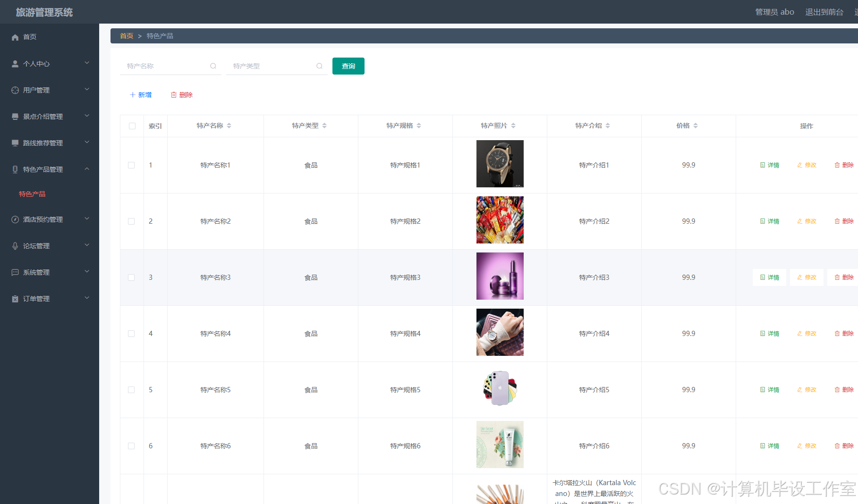Viewport: 858px width, 504px height.
Task: Expand the 个人中心 menu chevron
Action: point(87,63)
